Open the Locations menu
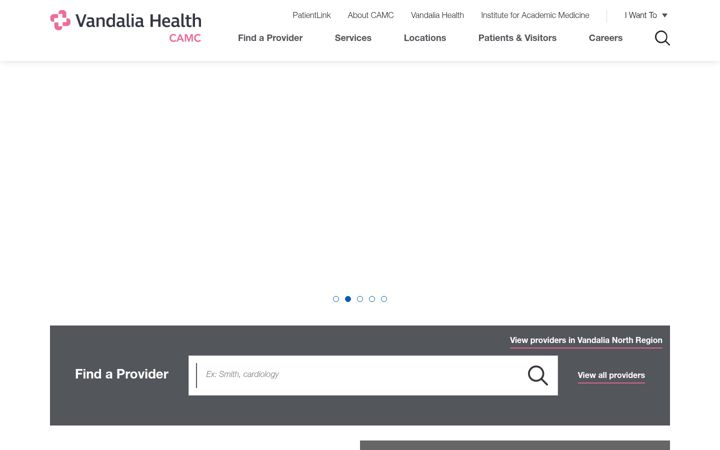The image size is (720, 450). pos(425,38)
